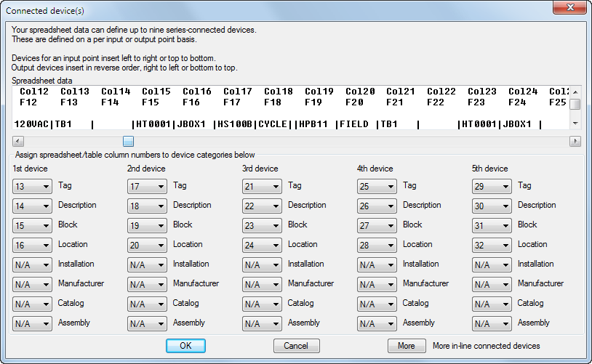Open the 2nd device Assembly dropdown

[147, 323]
